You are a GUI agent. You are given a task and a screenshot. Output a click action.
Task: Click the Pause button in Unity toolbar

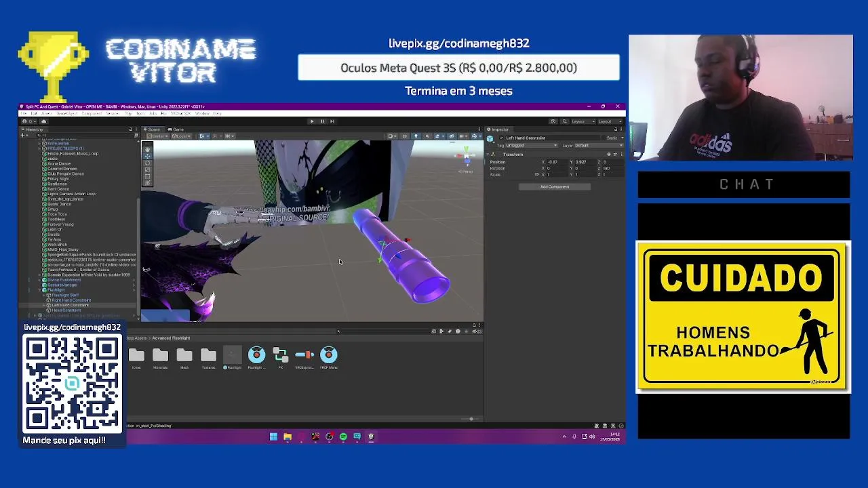[x=322, y=121]
